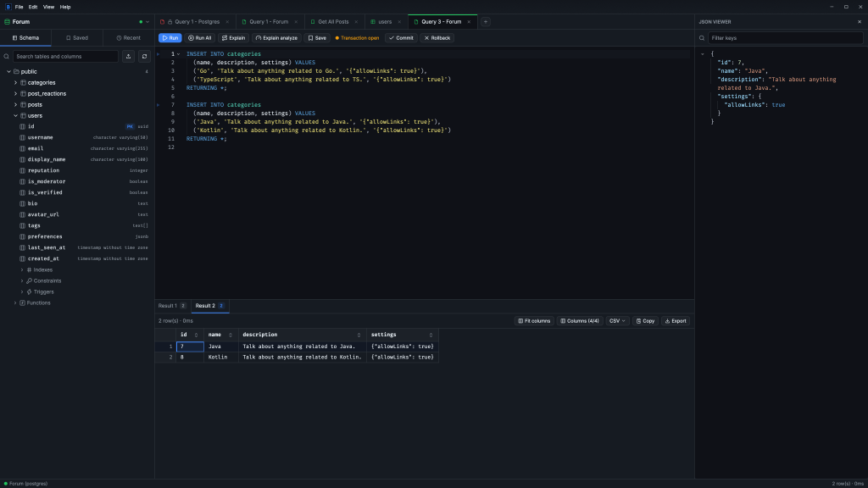Sort results by the description column
Image resolution: width=868 pixels, height=488 pixels.
359,335
